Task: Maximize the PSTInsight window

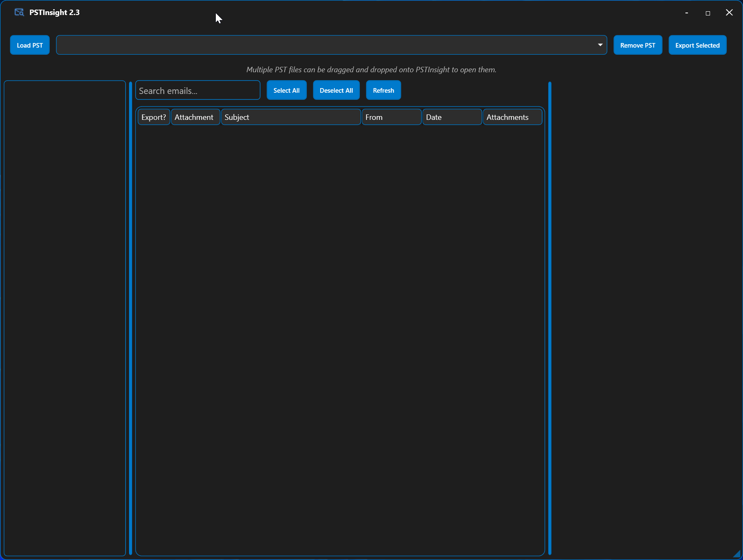Action: [x=708, y=13]
